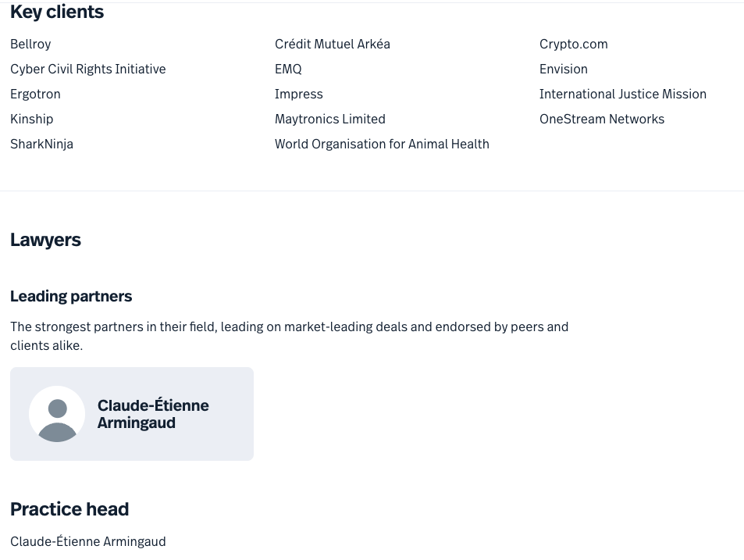744x560 pixels.
Task: Click the Lawyers section heading
Action: [x=45, y=240]
